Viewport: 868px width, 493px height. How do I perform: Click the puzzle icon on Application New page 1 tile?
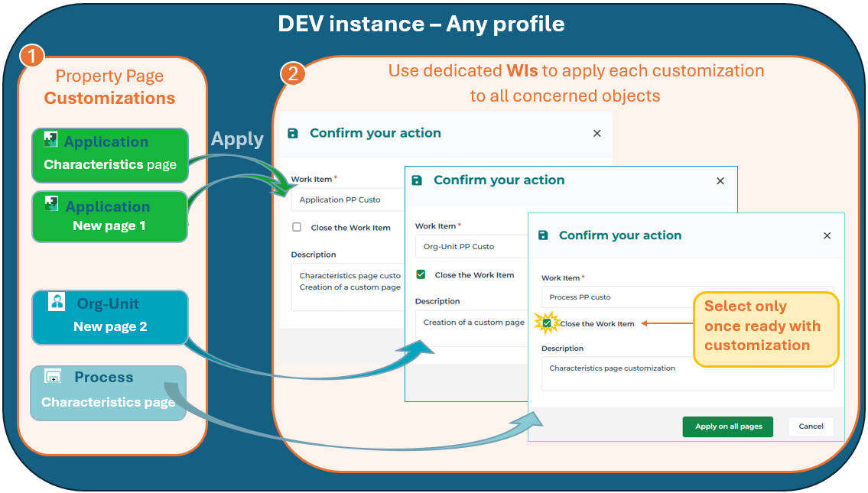coord(51,203)
